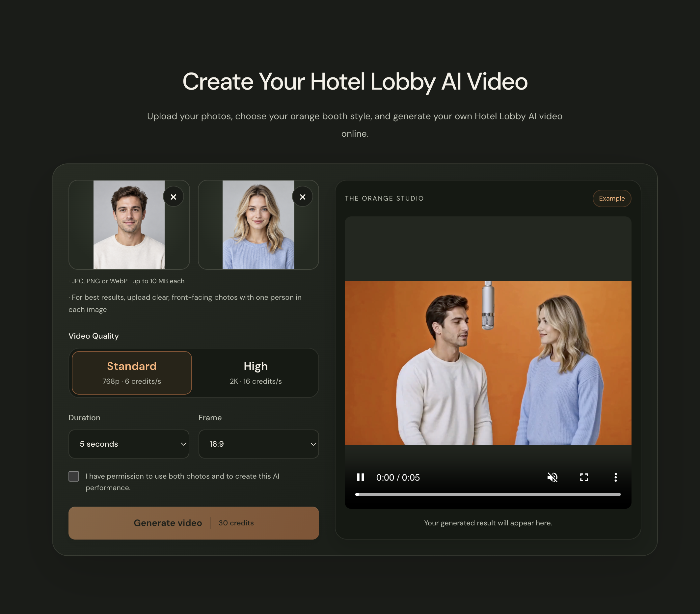
Task: Remove the man's uploaded photo
Action: (x=173, y=197)
